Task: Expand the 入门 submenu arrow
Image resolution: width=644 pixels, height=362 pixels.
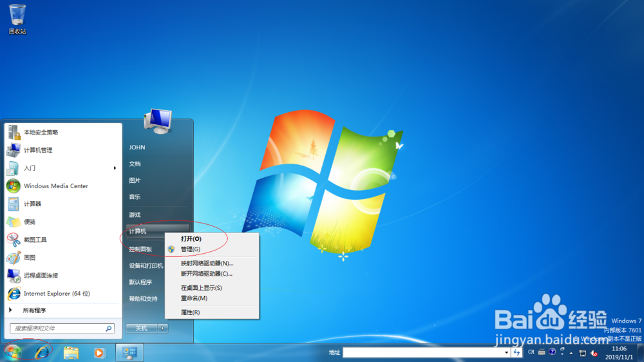Action: 115,168
